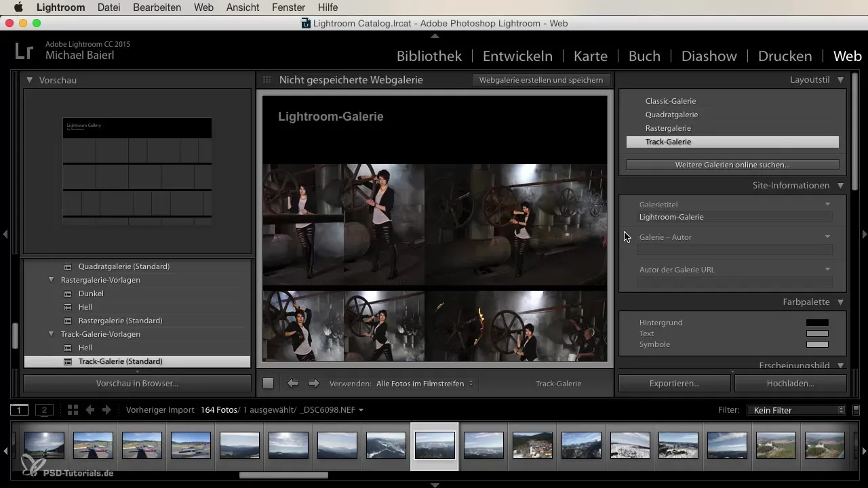Viewport: 868px width, 488px height.
Task: Hide the top module picker arrow
Action: pyautogui.click(x=435, y=35)
